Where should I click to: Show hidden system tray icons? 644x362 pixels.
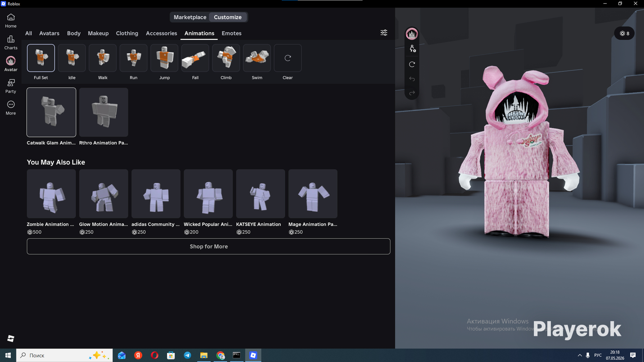(x=580, y=355)
